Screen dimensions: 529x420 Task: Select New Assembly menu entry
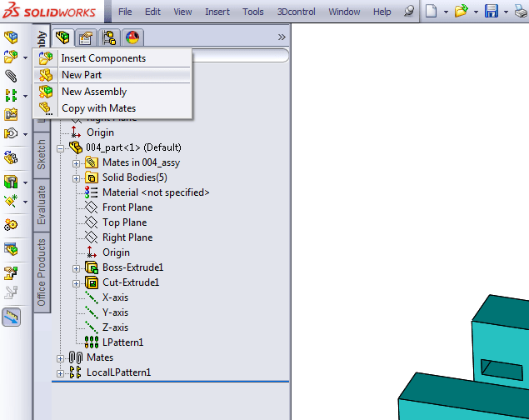pos(113,92)
